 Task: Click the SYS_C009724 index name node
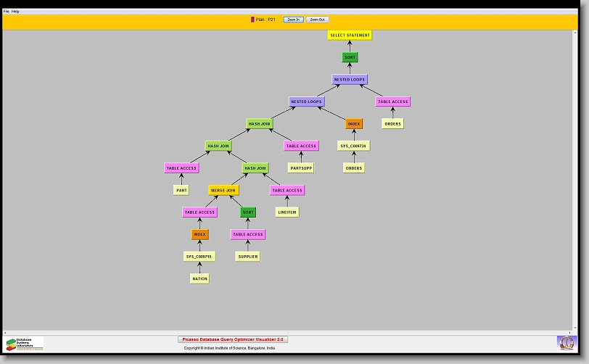(x=353, y=146)
